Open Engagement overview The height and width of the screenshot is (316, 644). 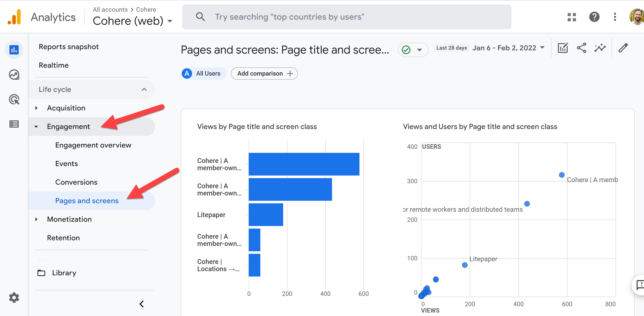point(93,145)
